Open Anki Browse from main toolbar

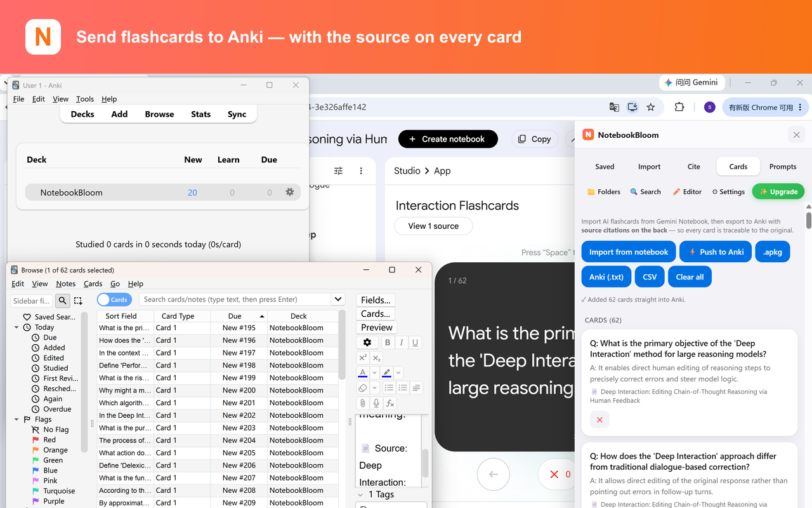pyautogui.click(x=159, y=114)
